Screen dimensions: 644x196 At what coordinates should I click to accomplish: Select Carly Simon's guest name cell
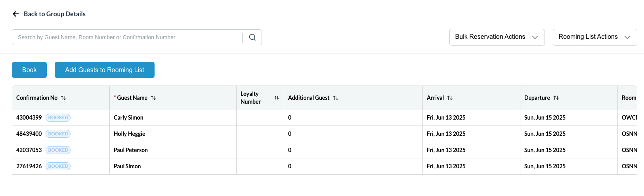(128, 118)
